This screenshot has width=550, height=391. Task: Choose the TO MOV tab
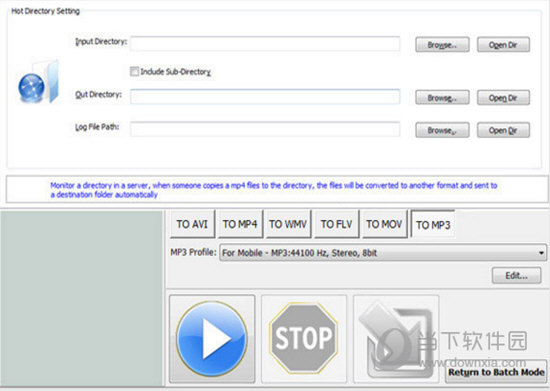click(x=384, y=224)
